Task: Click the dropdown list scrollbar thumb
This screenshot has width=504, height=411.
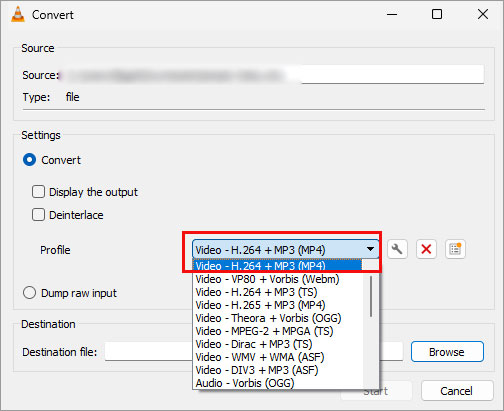Action: point(371,296)
